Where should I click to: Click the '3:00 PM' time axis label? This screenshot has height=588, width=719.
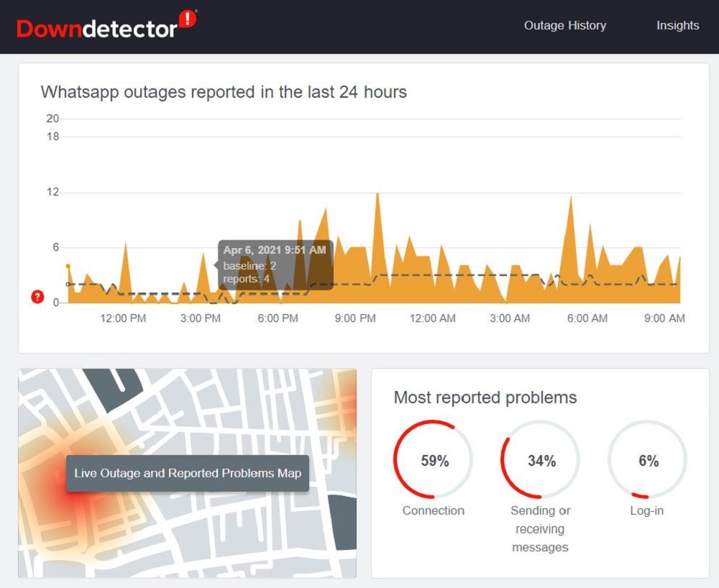coord(201,318)
